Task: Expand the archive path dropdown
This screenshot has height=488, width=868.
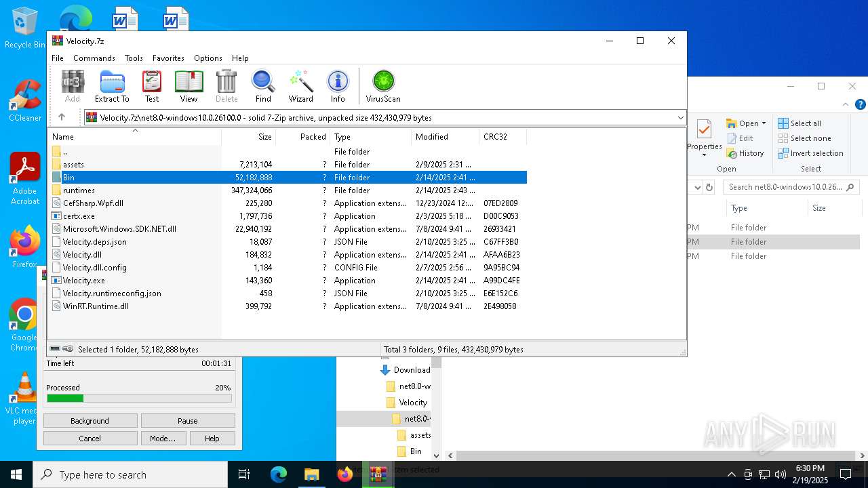Action: 680,117
